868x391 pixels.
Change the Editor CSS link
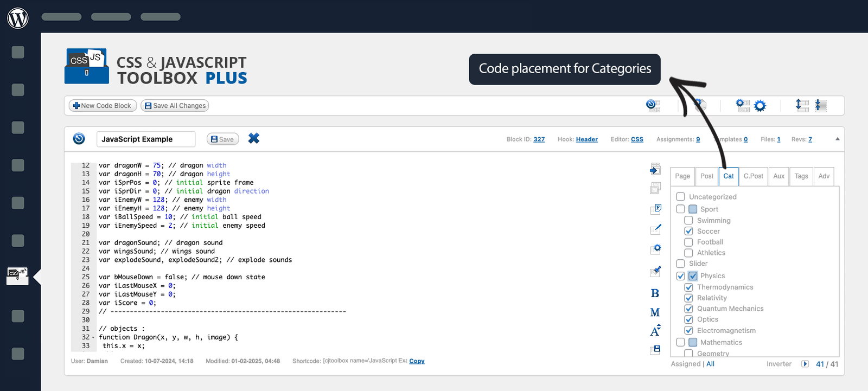(637, 139)
